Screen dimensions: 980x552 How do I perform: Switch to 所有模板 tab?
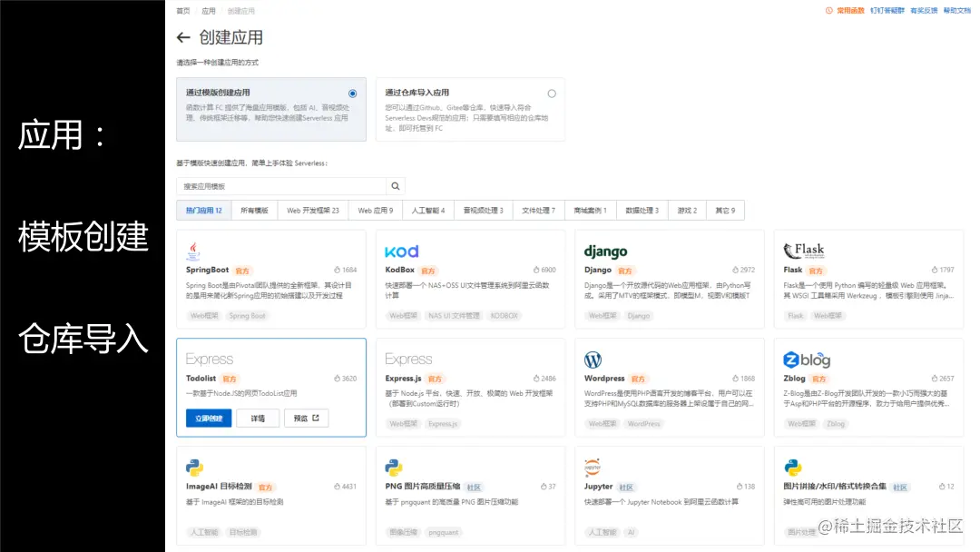point(254,211)
